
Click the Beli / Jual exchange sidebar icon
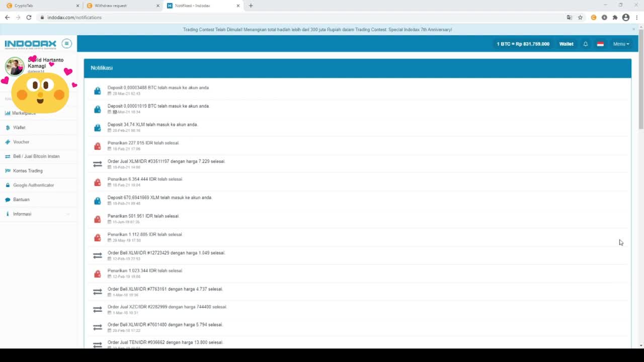click(8, 156)
